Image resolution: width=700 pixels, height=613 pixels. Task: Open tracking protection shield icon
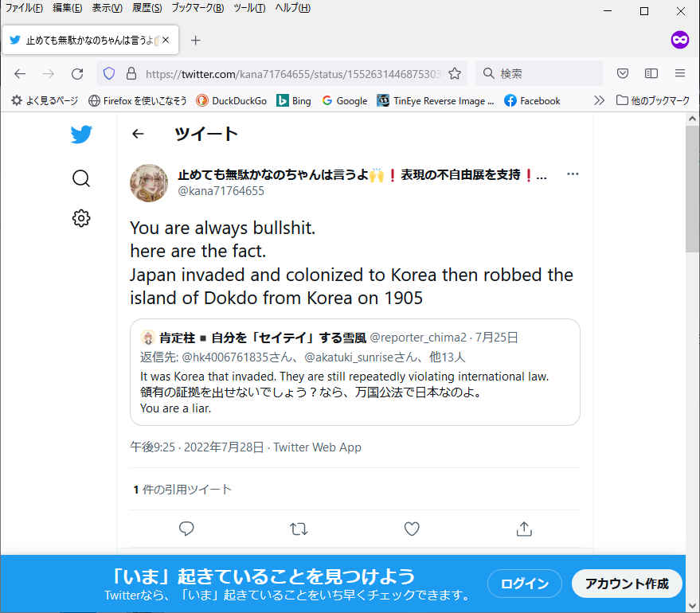pyautogui.click(x=109, y=73)
